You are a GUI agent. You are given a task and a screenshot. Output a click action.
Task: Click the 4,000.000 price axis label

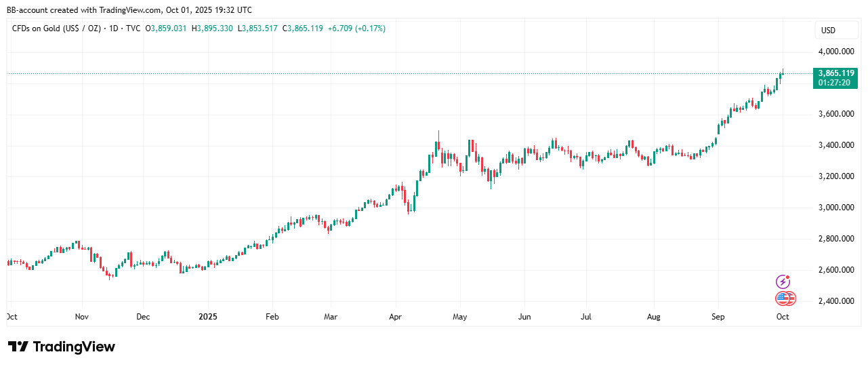tap(836, 52)
